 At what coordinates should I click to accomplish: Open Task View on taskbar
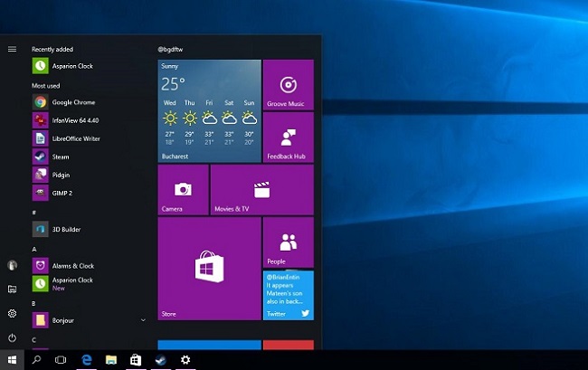61,360
